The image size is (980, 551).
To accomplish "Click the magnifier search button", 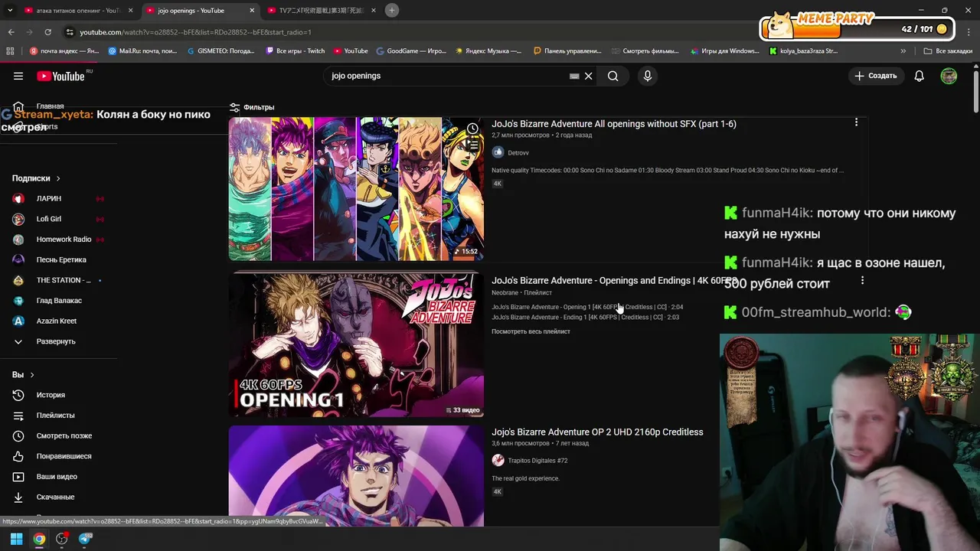I will pos(613,76).
